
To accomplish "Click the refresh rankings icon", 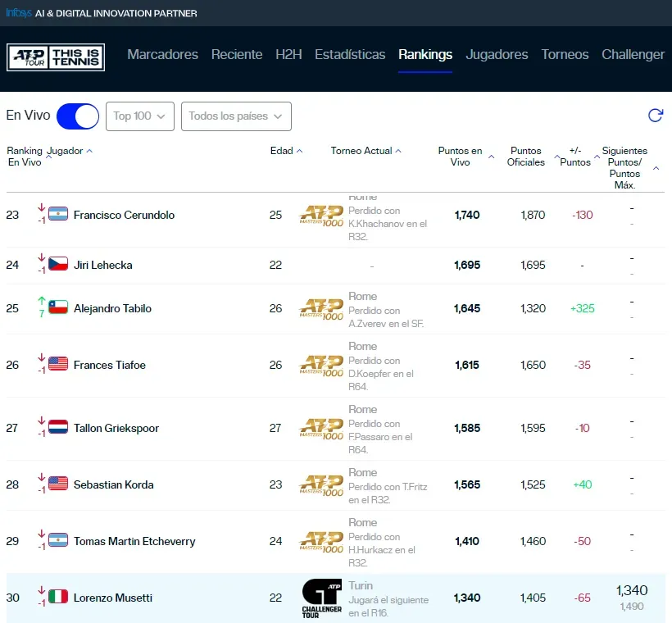I will [x=655, y=116].
